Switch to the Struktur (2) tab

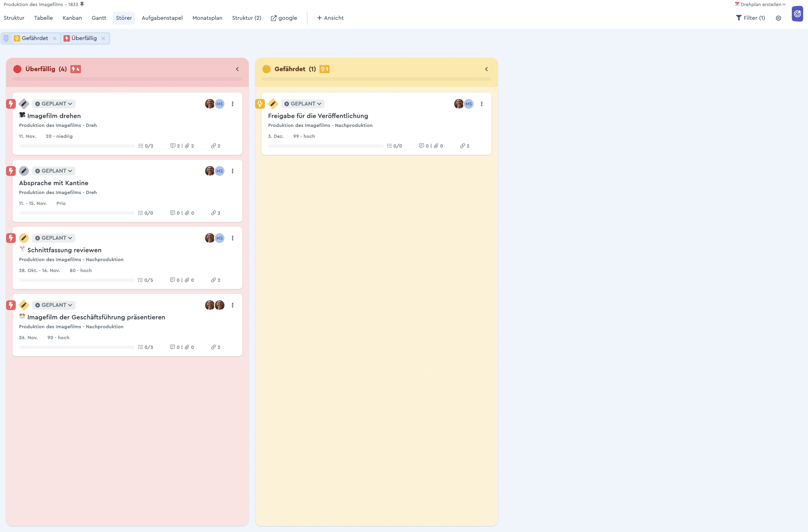coord(247,18)
